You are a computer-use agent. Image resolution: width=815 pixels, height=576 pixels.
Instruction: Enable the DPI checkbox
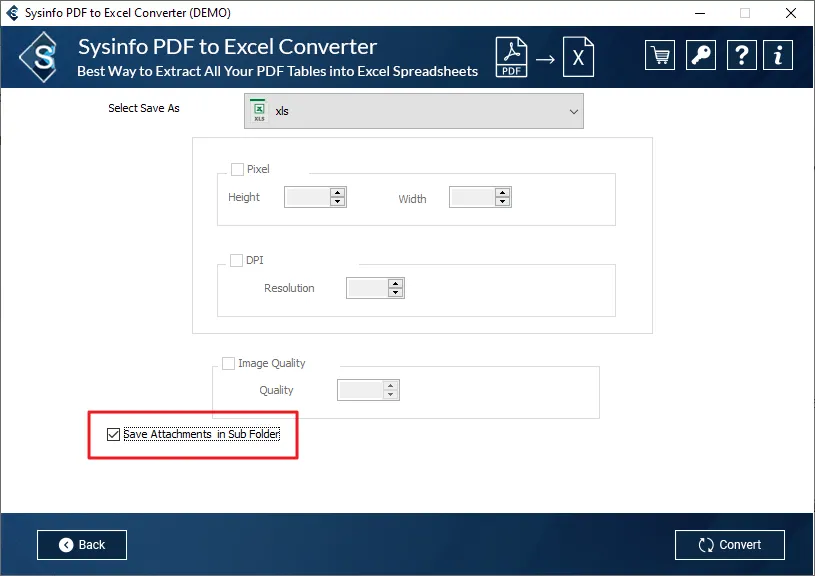pos(237,260)
